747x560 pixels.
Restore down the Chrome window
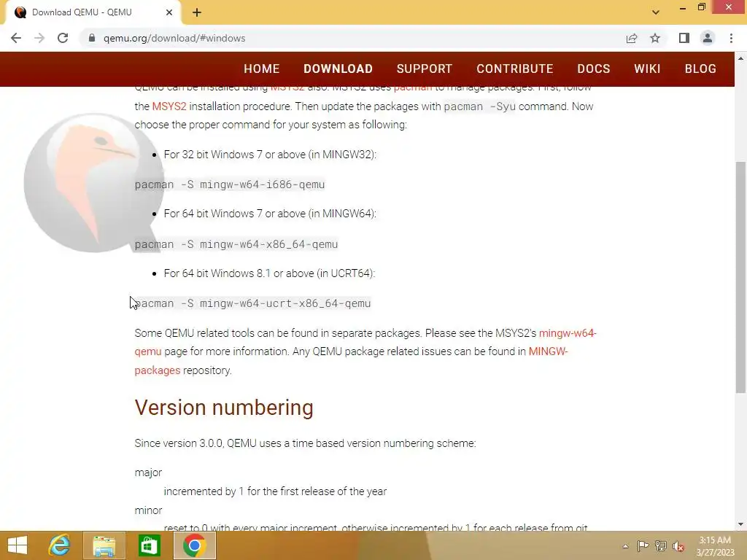[701, 7]
